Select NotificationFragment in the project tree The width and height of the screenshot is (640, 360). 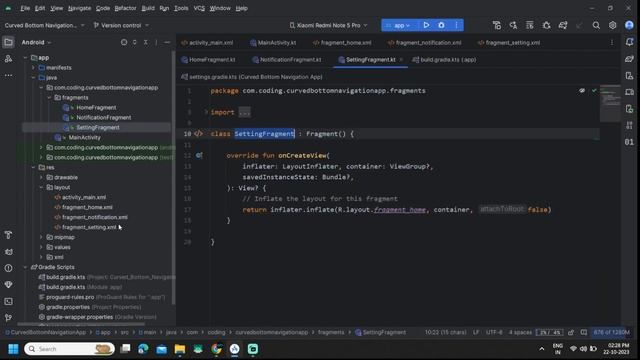(x=104, y=118)
